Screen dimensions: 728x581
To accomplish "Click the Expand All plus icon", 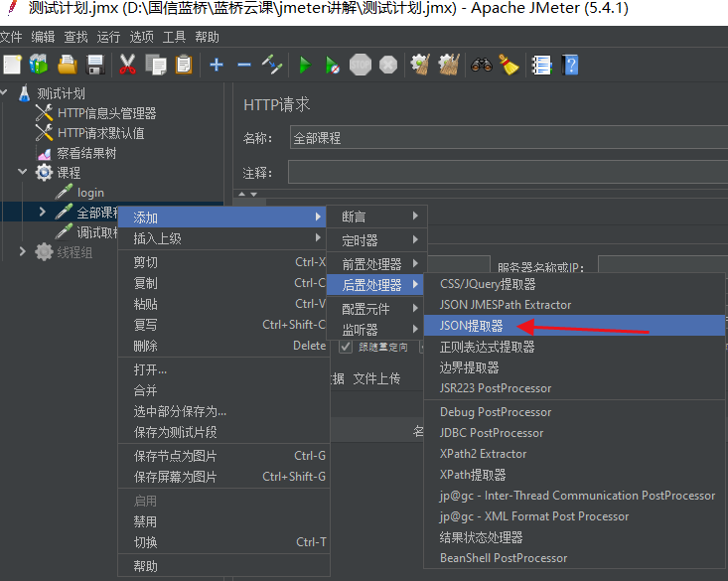I will click(217, 65).
